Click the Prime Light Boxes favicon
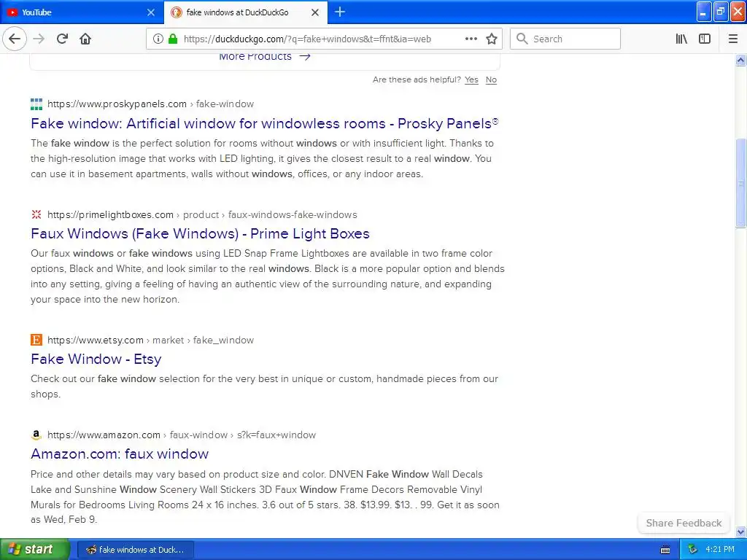Screen dimensions: 747x560 point(36,214)
